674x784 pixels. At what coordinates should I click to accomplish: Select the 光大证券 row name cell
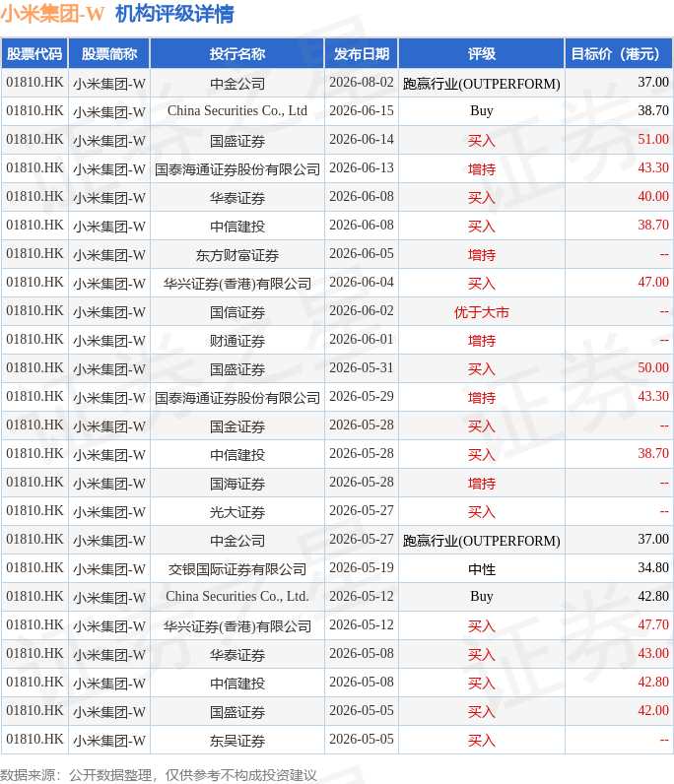[x=237, y=512]
